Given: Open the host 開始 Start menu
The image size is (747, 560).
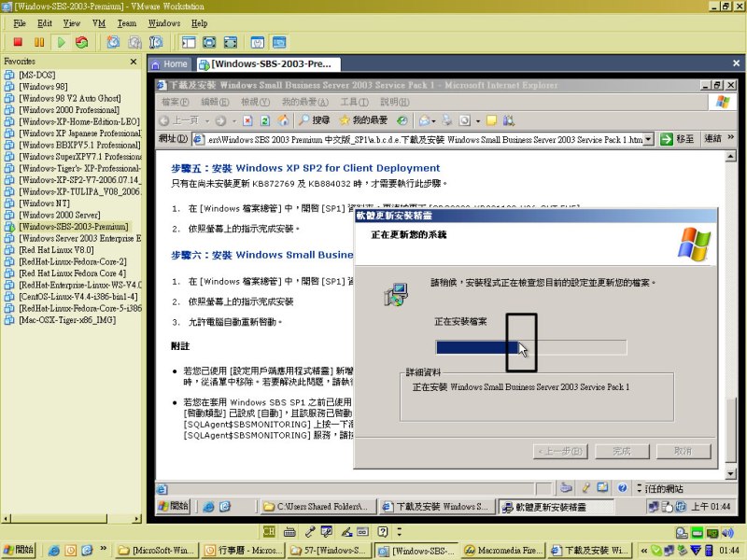Looking at the screenshot, I should click(x=19, y=550).
